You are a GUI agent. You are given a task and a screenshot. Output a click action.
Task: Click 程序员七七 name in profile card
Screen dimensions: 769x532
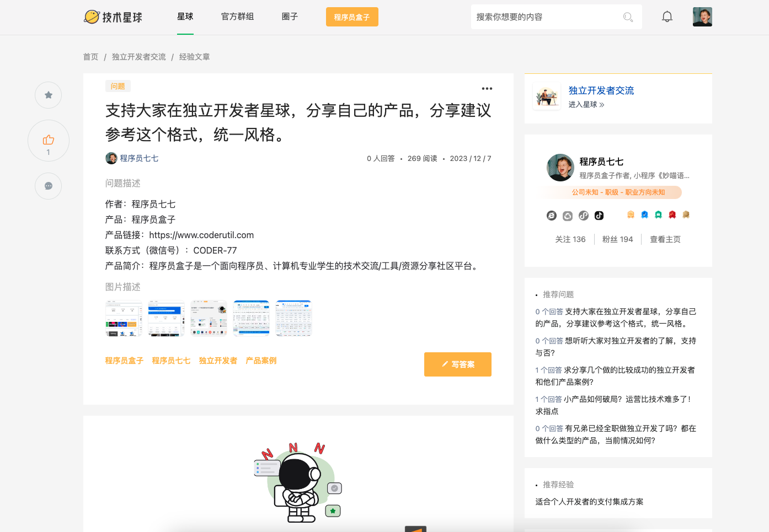(x=601, y=162)
